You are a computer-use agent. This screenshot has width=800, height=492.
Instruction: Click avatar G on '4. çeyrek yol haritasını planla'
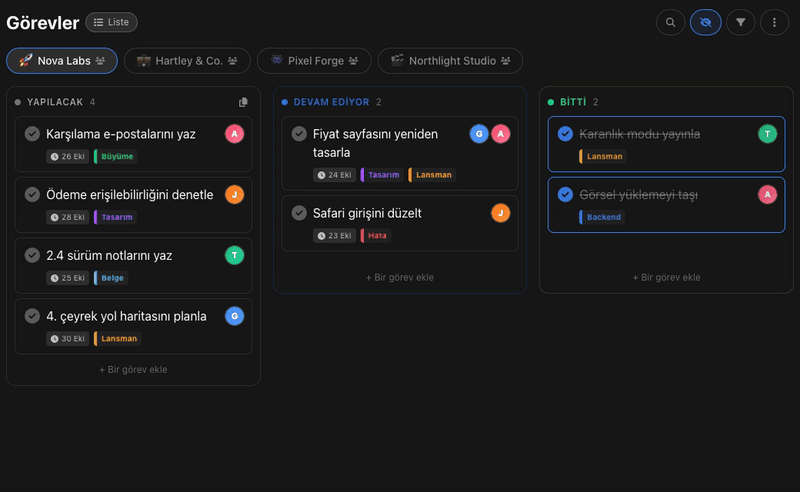tap(235, 316)
